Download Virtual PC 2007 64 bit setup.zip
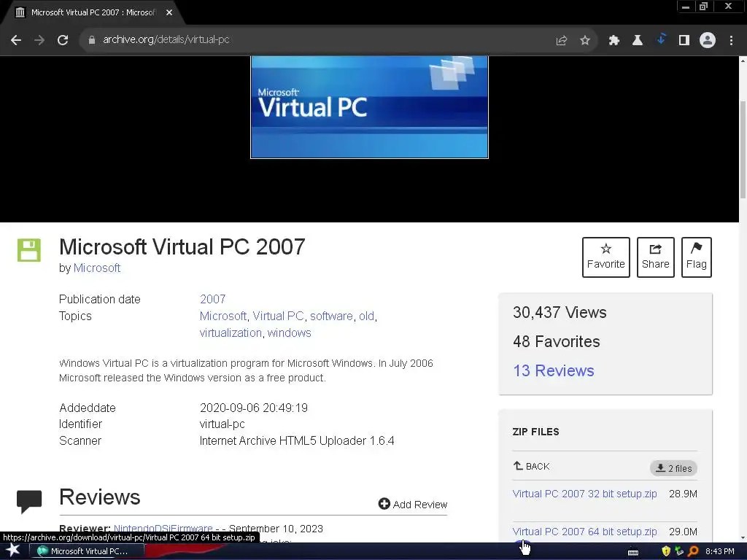Screen dimensions: 747x560 tap(584, 532)
